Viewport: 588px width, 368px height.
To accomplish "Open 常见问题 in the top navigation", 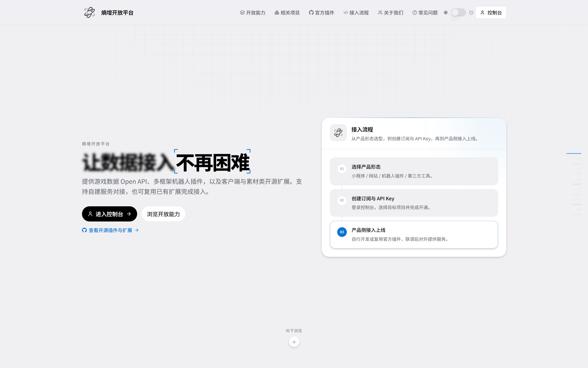I will coord(425,13).
